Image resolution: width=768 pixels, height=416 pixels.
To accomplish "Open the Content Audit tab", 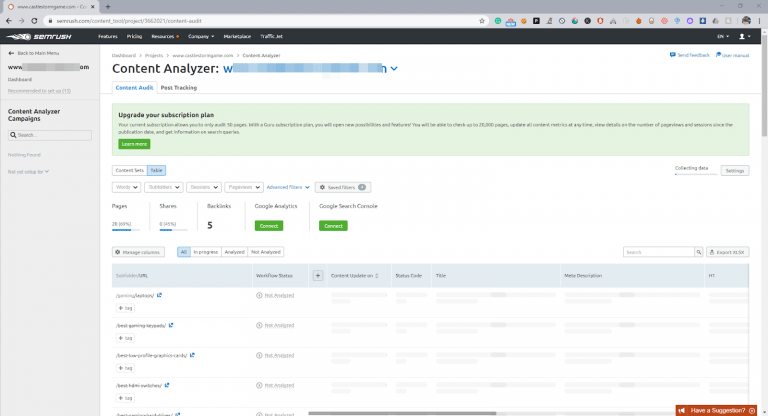I will (134, 87).
